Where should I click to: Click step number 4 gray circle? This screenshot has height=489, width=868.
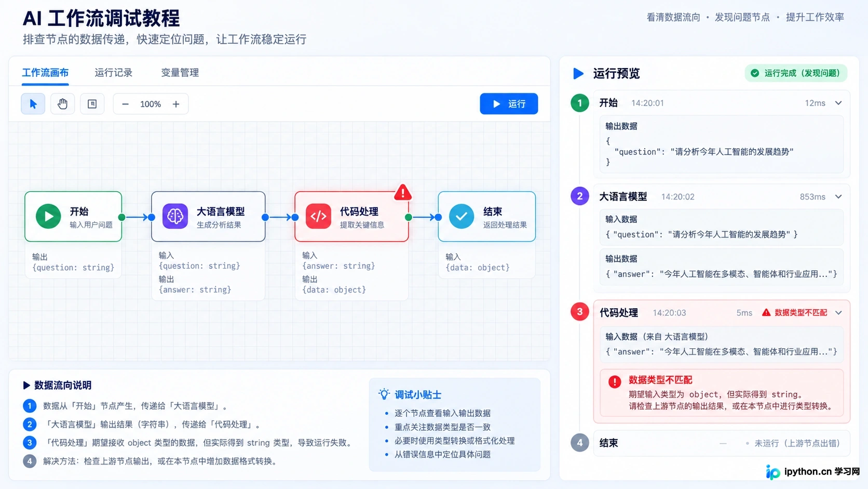click(x=580, y=443)
